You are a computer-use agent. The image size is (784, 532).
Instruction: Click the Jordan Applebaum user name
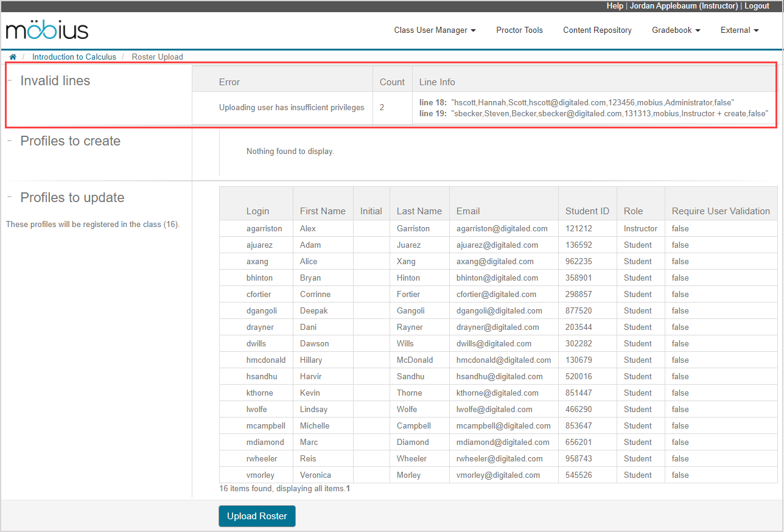coord(682,5)
